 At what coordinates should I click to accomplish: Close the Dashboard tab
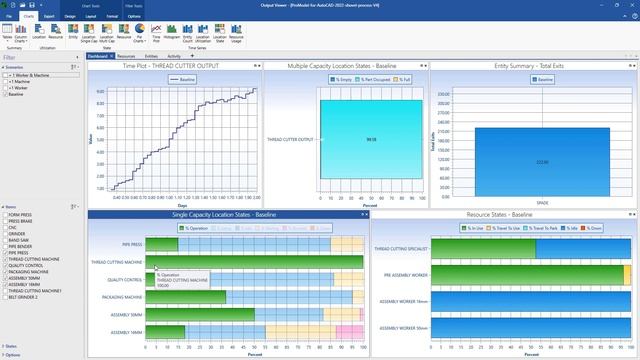point(111,56)
